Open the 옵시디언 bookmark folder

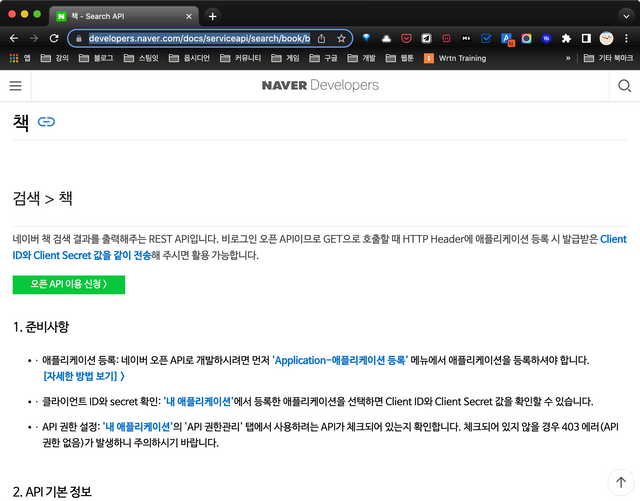[x=189, y=58]
